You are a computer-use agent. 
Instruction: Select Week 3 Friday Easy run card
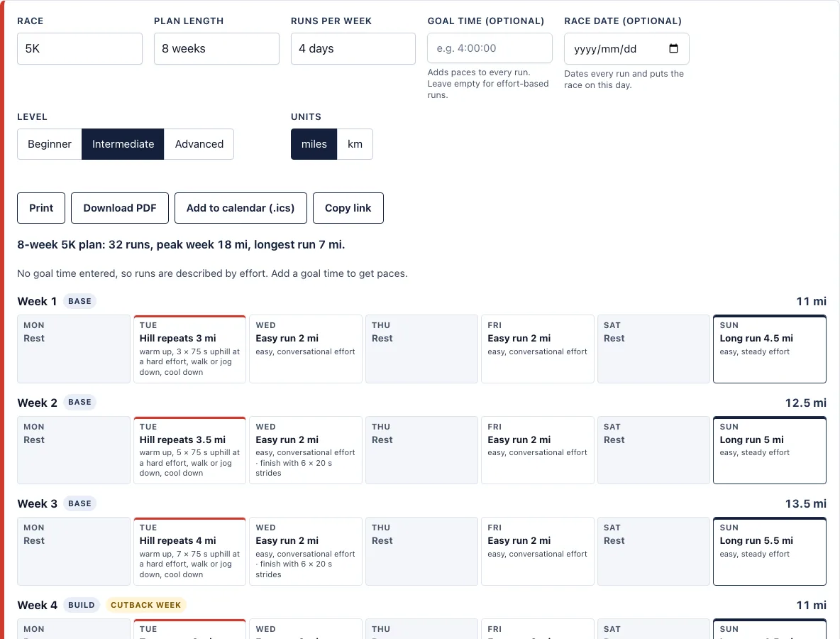coord(537,551)
